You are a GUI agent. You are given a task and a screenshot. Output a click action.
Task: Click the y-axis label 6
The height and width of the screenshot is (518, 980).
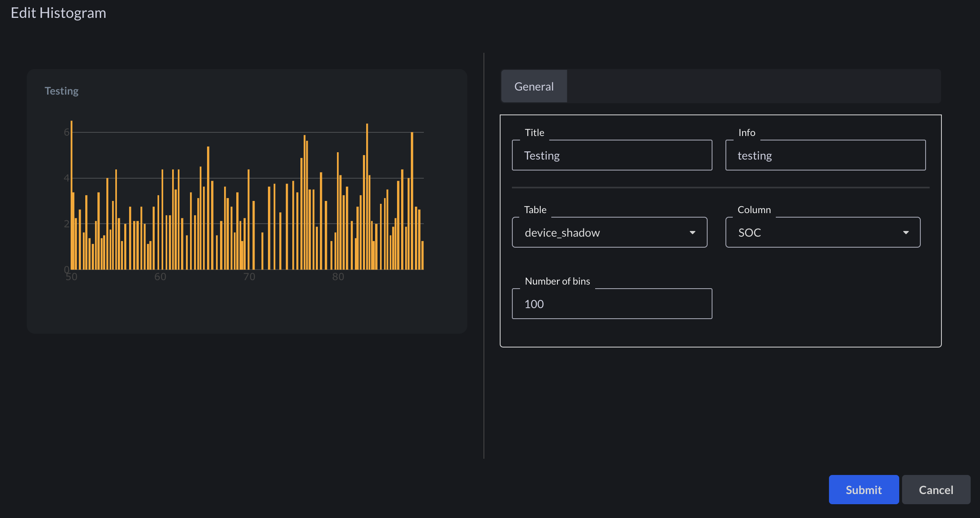coord(67,132)
